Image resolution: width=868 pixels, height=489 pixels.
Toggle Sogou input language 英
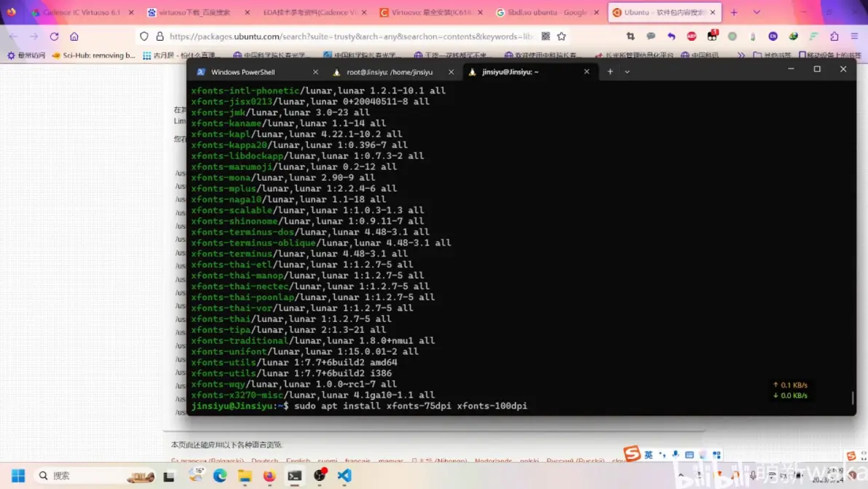648,455
